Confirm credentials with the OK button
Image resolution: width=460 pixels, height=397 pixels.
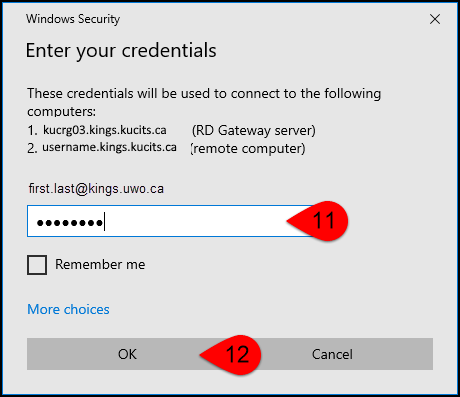tap(127, 354)
